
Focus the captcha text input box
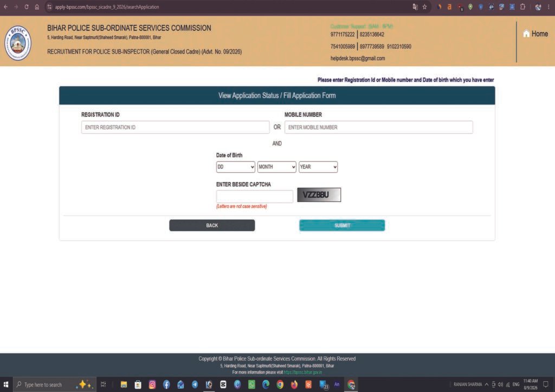tap(255, 196)
